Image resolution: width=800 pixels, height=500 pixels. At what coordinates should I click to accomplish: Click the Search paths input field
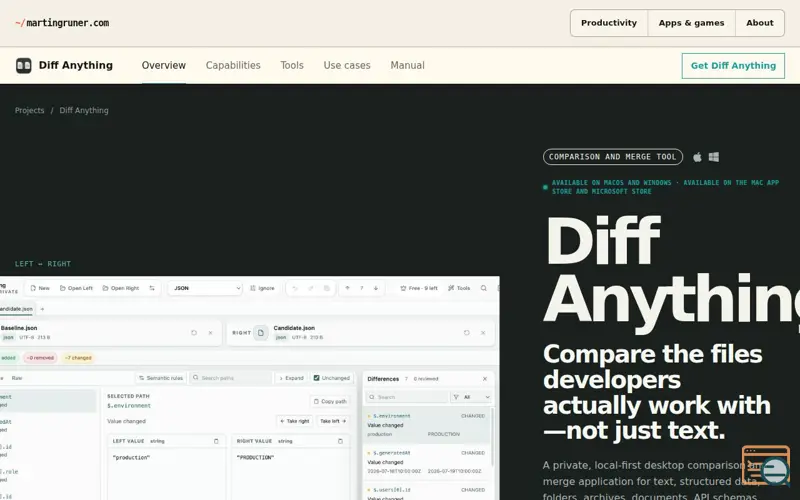point(231,378)
